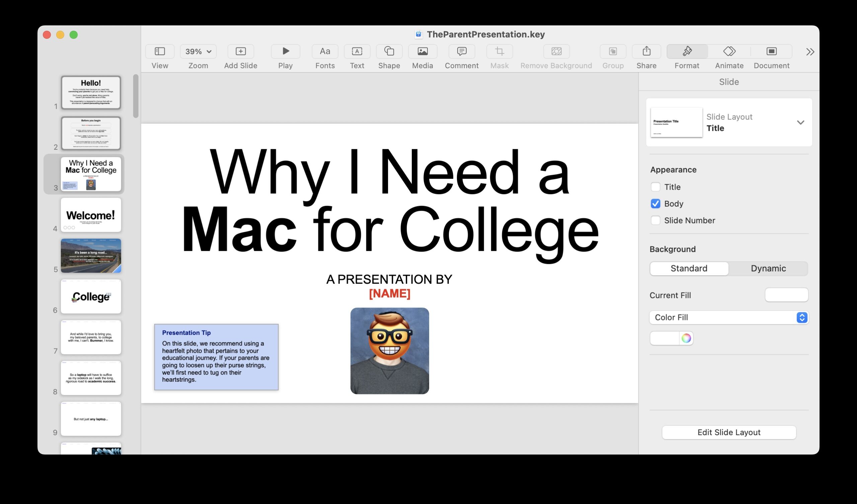The image size is (857, 504).
Task: Select slide 1 Hello! thumbnail
Action: (x=91, y=92)
